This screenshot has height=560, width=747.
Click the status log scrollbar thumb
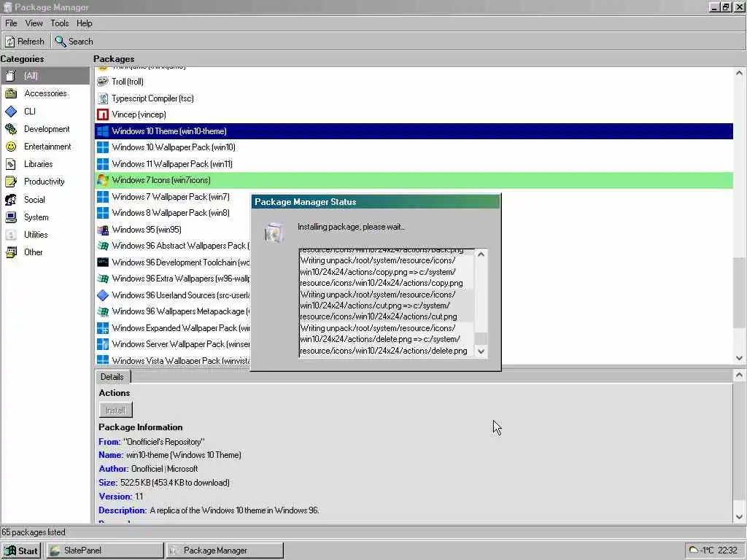pyautogui.click(x=481, y=338)
